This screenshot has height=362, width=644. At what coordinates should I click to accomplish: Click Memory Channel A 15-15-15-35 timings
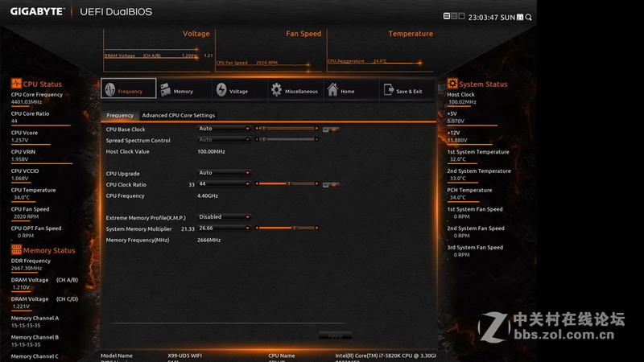coord(26,326)
